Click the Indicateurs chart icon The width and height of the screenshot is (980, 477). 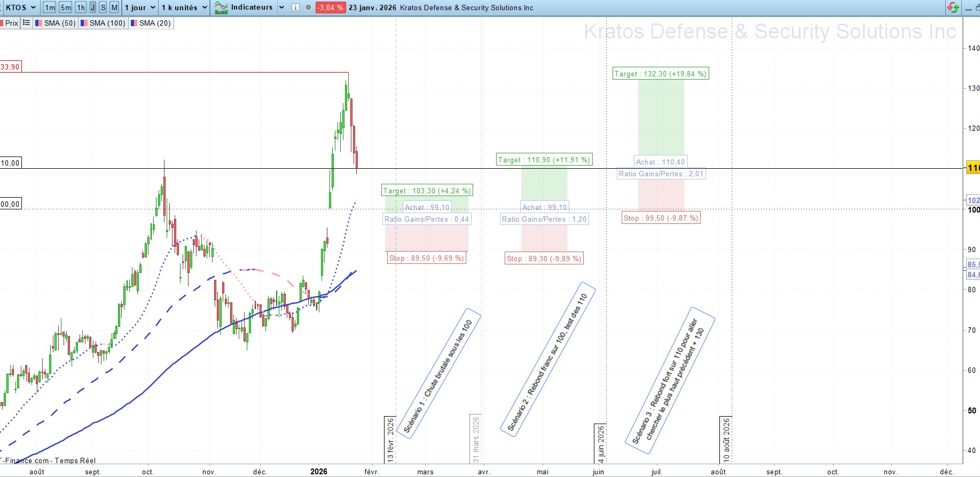point(221,7)
